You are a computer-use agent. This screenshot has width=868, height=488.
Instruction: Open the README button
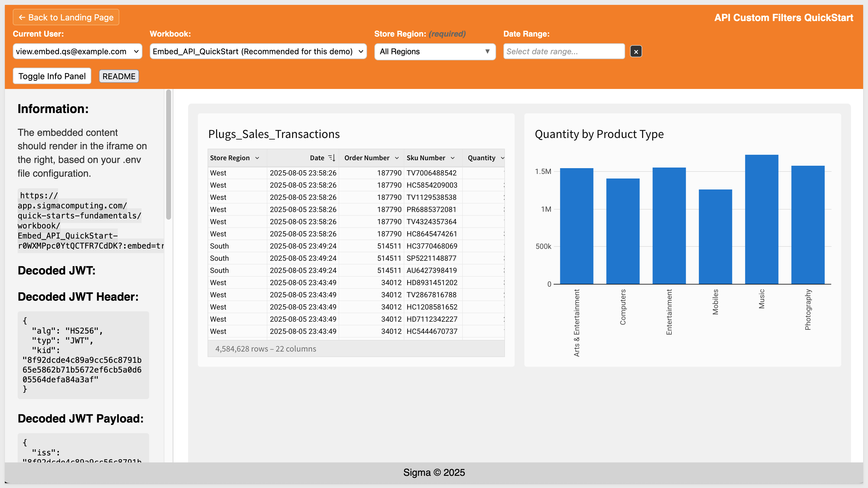(x=119, y=76)
